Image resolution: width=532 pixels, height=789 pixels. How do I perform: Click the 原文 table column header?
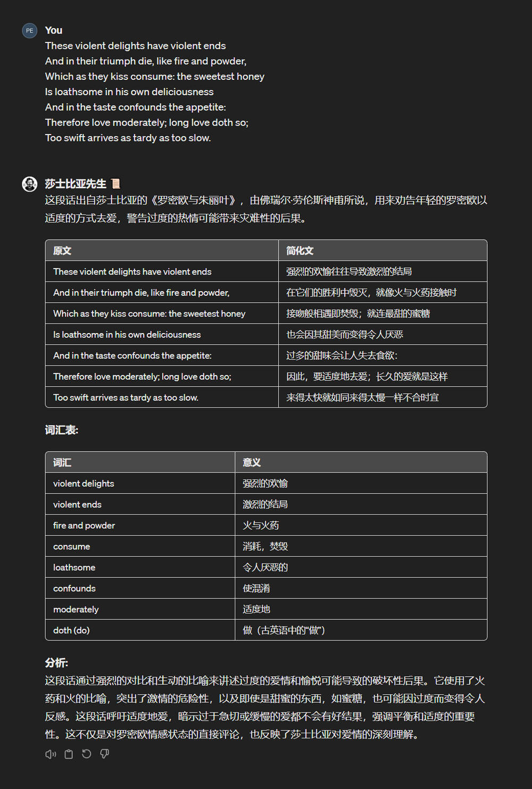pos(62,251)
